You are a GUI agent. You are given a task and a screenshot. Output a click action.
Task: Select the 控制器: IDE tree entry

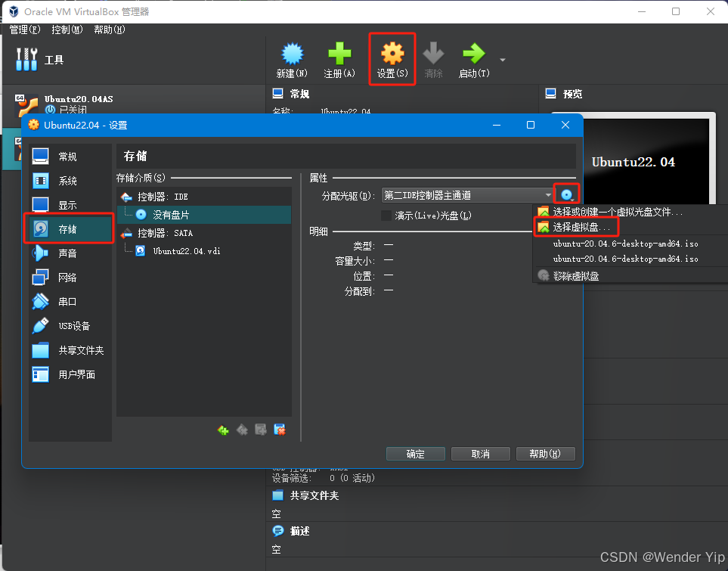point(204,197)
